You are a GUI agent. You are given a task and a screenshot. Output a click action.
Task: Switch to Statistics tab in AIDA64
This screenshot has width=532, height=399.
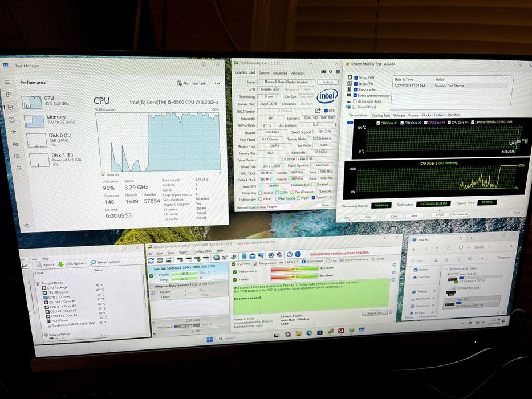tap(453, 115)
